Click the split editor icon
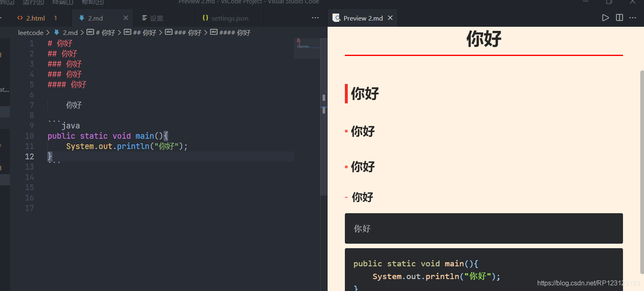Viewport: 644px width, 291px height. coord(619,18)
